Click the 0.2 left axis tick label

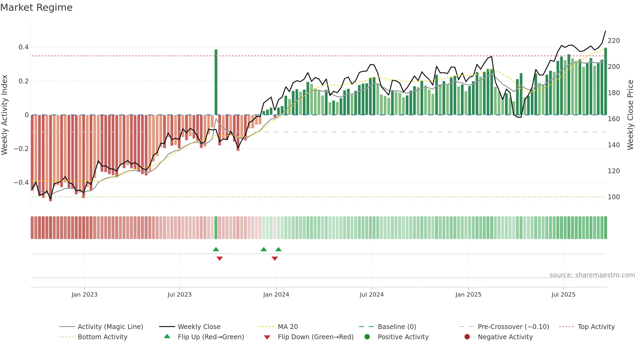[x=24, y=81]
